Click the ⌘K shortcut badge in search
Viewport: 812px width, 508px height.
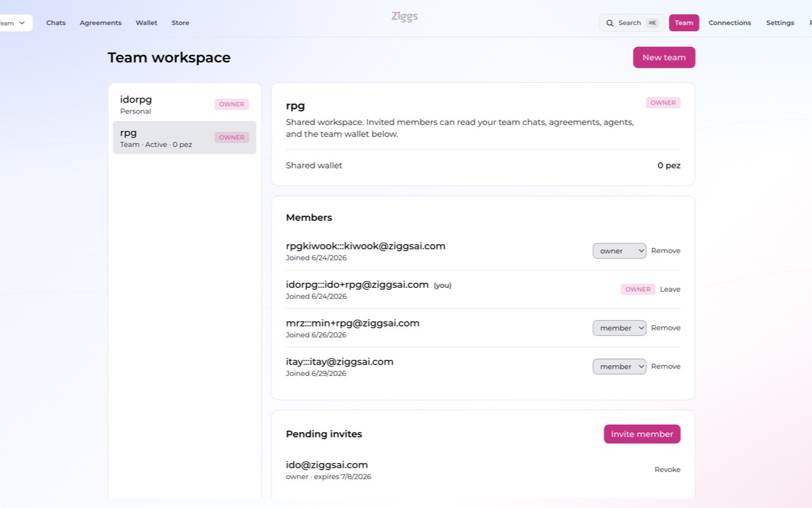click(x=652, y=23)
